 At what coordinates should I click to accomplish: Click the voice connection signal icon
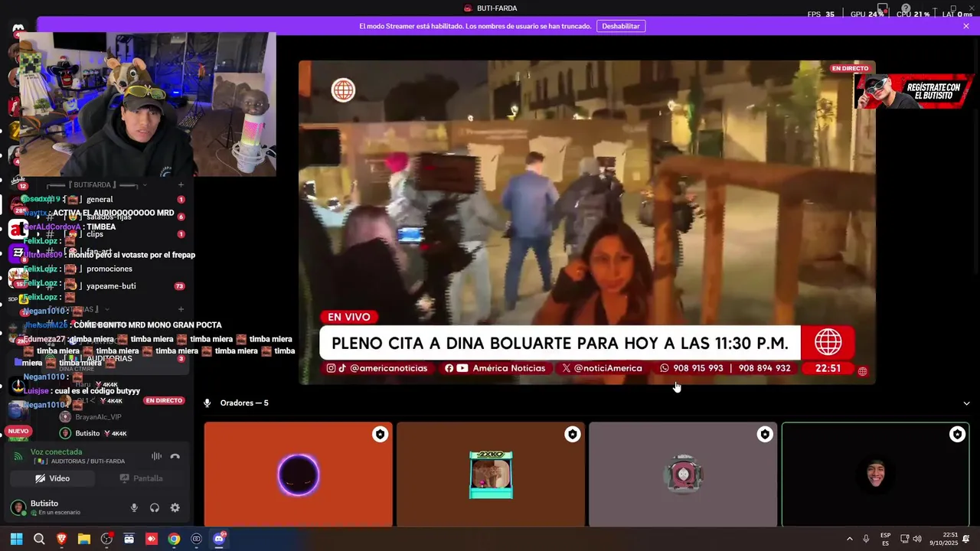[18, 456]
